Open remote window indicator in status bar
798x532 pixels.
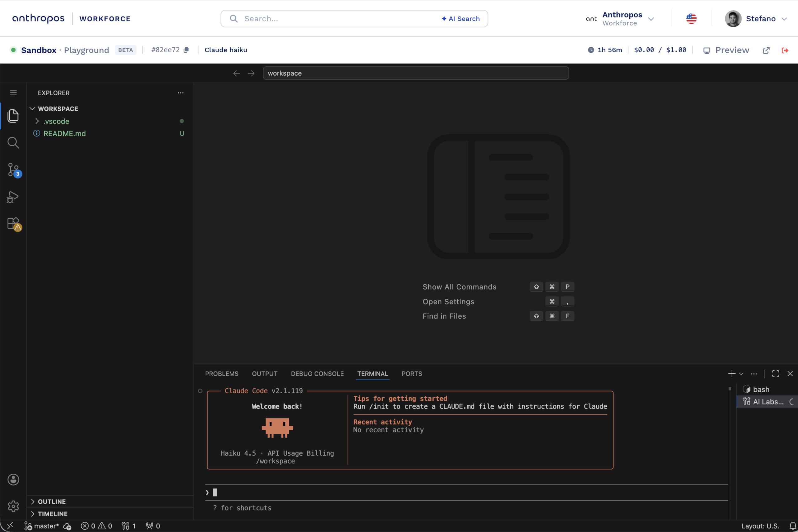click(x=10, y=526)
